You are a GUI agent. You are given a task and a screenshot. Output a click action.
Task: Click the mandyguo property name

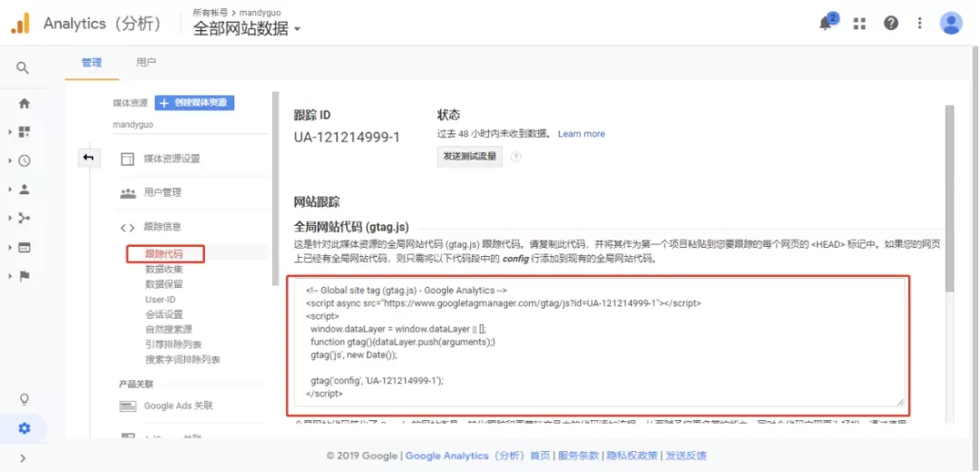click(x=133, y=124)
